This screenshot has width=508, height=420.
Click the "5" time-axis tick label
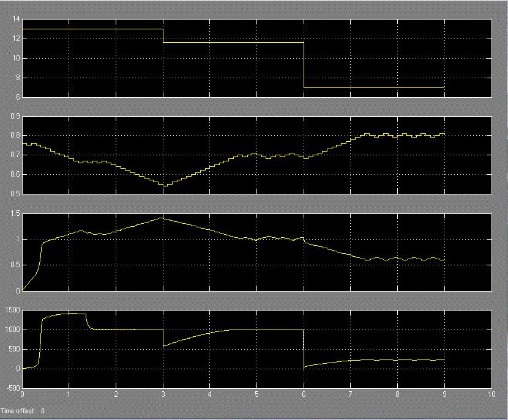click(256, 394)
